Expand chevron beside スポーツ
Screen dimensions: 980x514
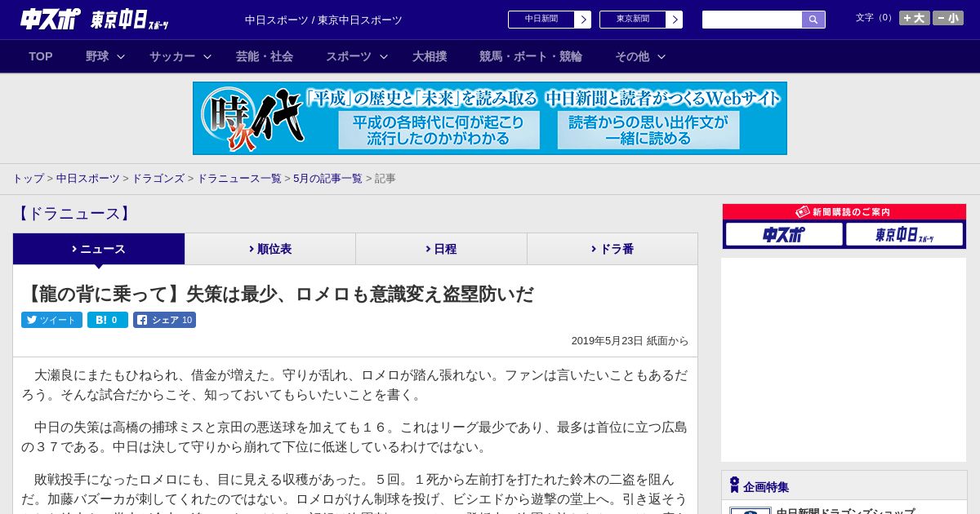[384, 56]
